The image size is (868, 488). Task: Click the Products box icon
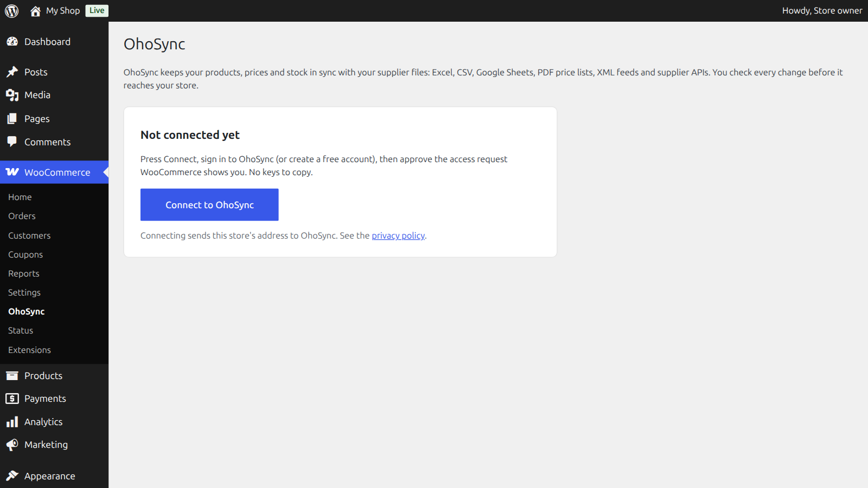click(x=12, y=376)
